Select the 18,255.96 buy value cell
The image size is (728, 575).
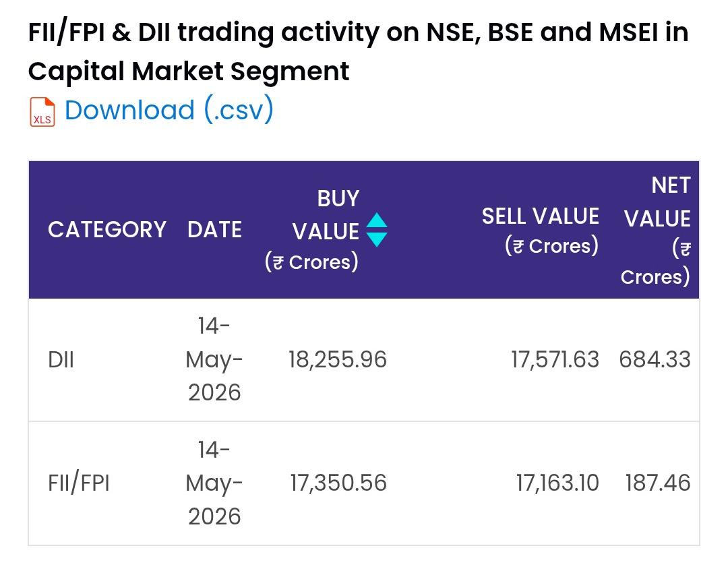(x=338, y=360)
